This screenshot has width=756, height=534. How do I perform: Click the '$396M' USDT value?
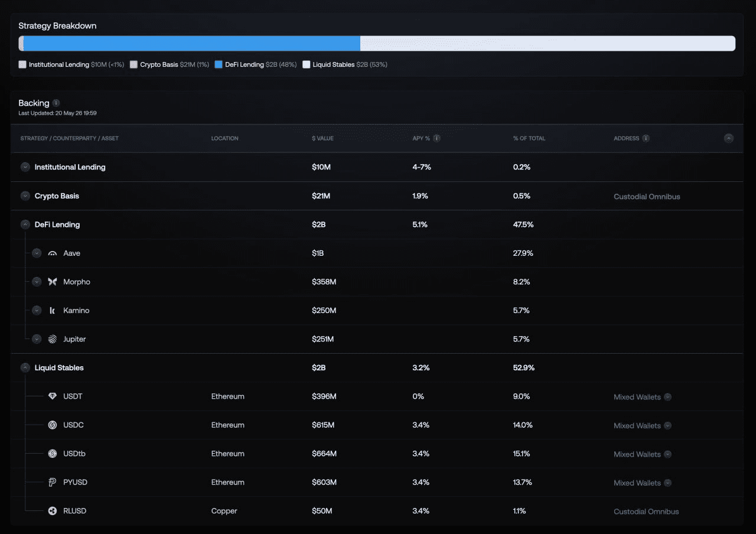coord(324,396)
